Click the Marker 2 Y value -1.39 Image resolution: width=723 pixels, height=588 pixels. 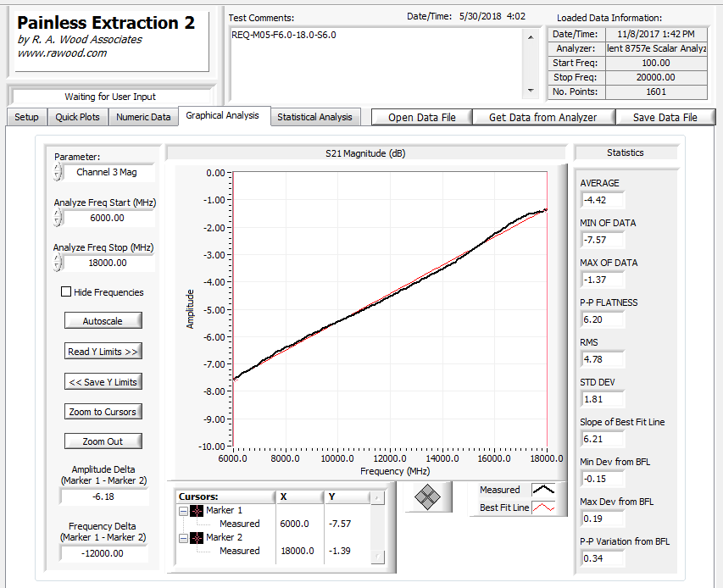pyautogui.click(x=340, y=551)
